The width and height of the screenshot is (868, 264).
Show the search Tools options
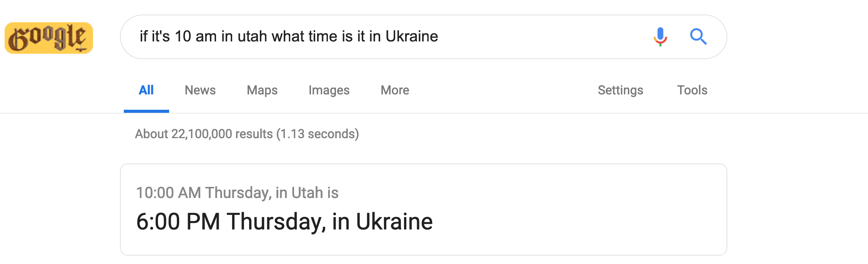tap(692, 90)
